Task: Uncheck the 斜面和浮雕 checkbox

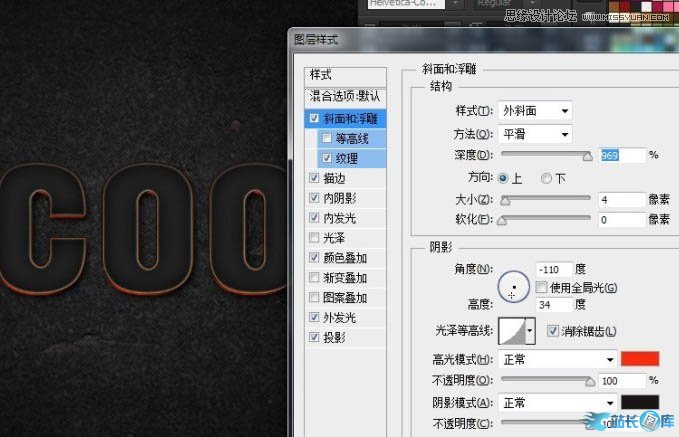Action: [x=316, y=119]
